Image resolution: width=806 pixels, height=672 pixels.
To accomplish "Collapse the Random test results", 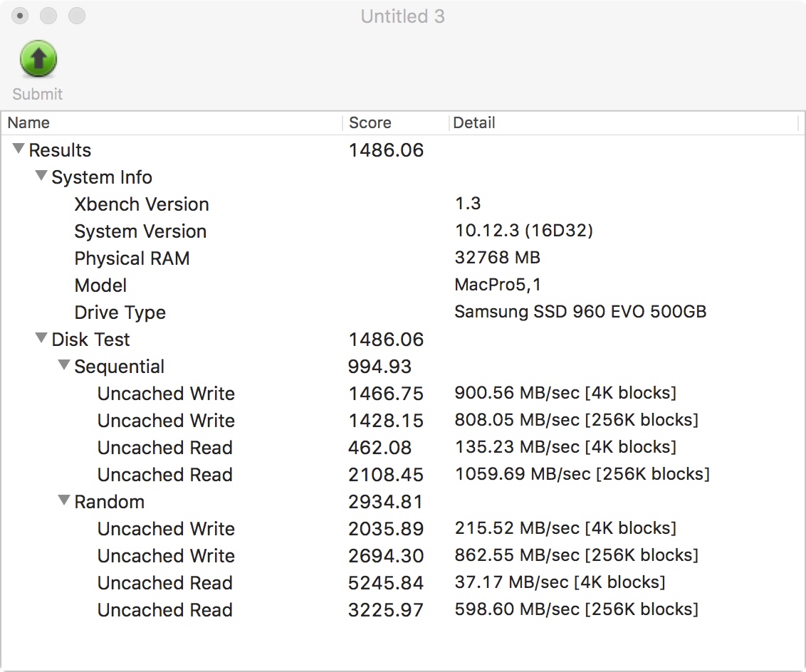I will pyautogui.click(x=64, y=501).
